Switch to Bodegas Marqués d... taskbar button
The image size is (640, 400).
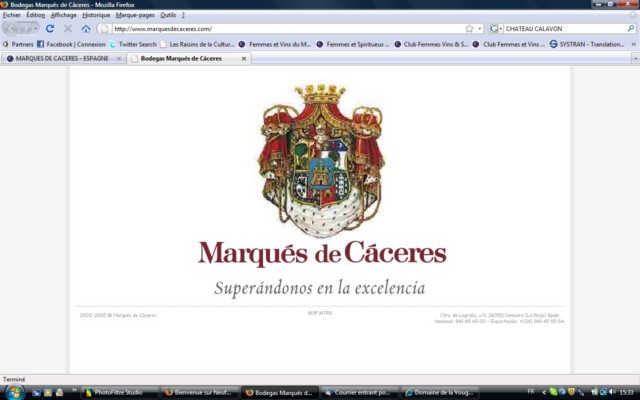[x=280, y=393]
